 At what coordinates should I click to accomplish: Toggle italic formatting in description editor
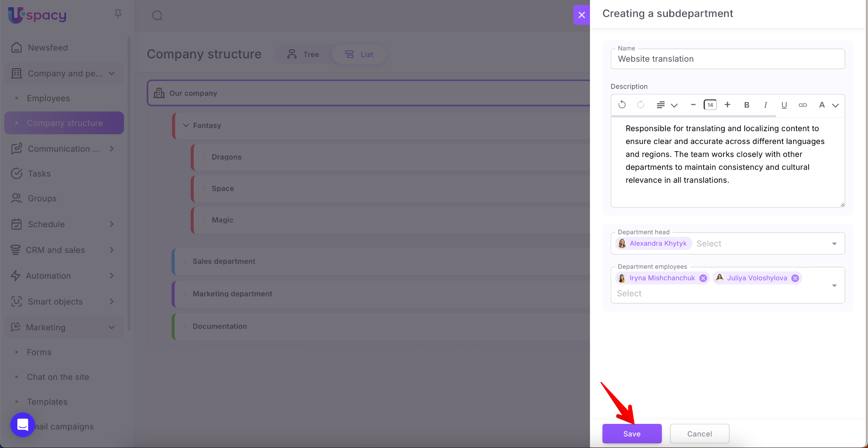tap(765, 105)
